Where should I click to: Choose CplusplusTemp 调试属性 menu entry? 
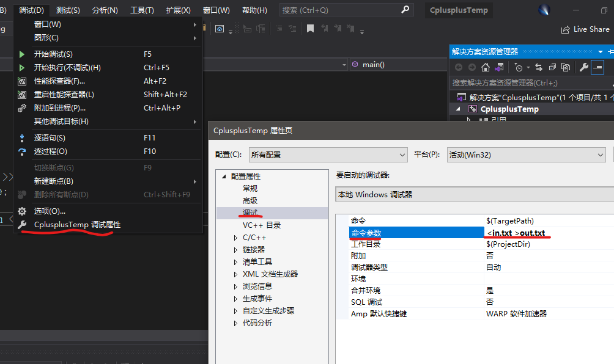coord(108,224)
